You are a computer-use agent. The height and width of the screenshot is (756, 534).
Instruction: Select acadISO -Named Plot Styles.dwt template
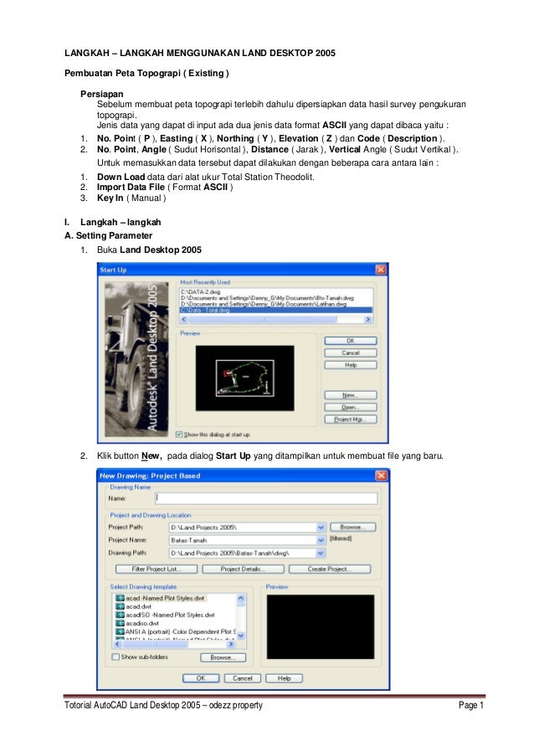pyautogui.click(x=166, y=615)
